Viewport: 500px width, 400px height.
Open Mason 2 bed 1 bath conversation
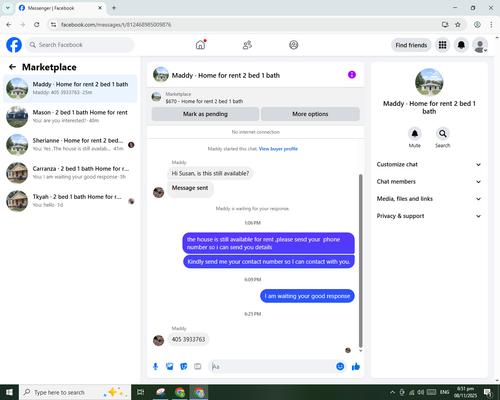click(70, 116)
